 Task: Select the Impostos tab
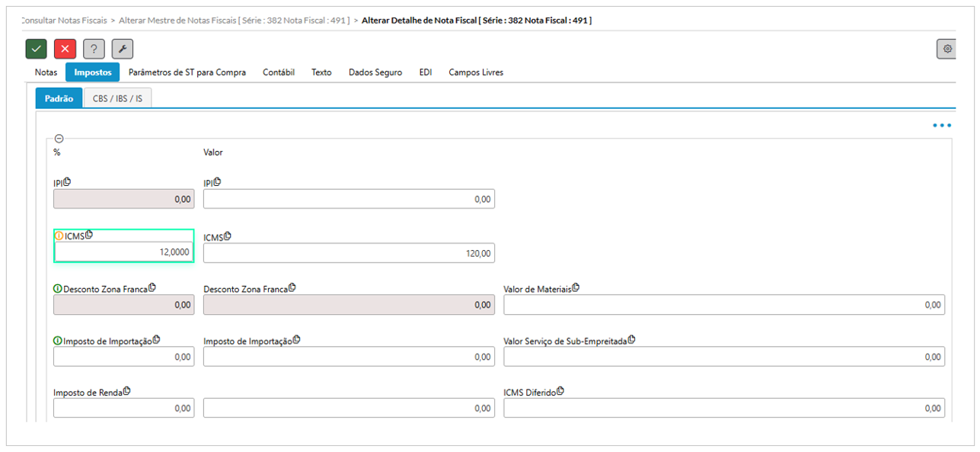coord(92,72)
